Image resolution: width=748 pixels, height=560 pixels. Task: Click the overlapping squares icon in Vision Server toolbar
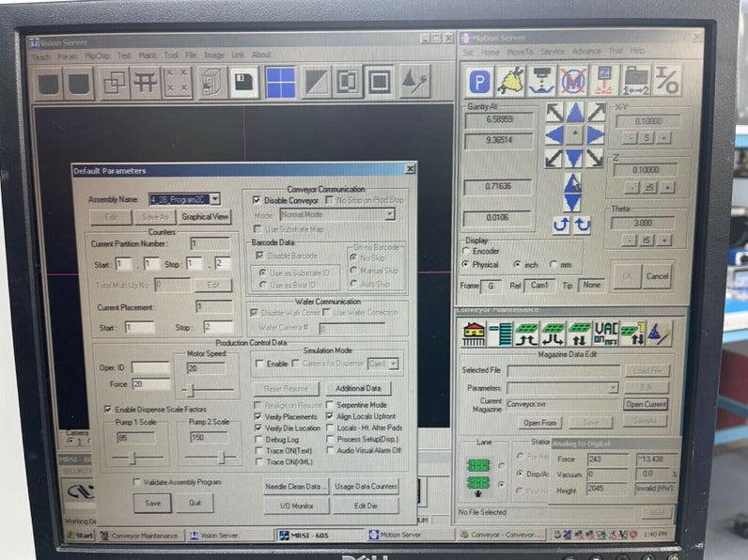[x=115, y=83]
